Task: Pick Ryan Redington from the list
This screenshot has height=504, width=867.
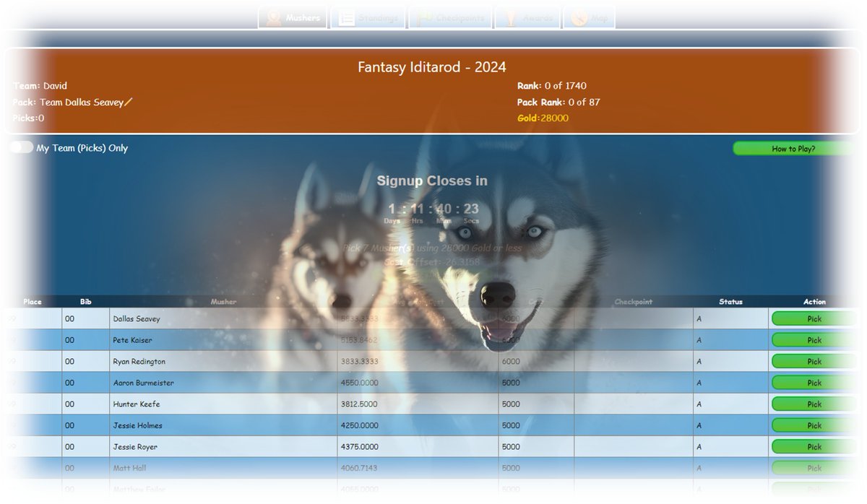Action: click(814, 361)
